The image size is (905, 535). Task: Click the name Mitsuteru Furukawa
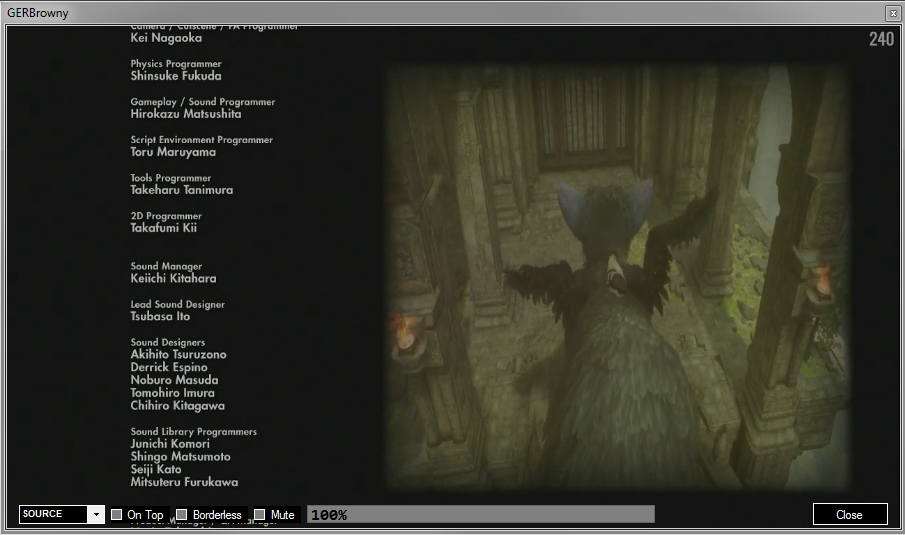(x=184, y=482)
